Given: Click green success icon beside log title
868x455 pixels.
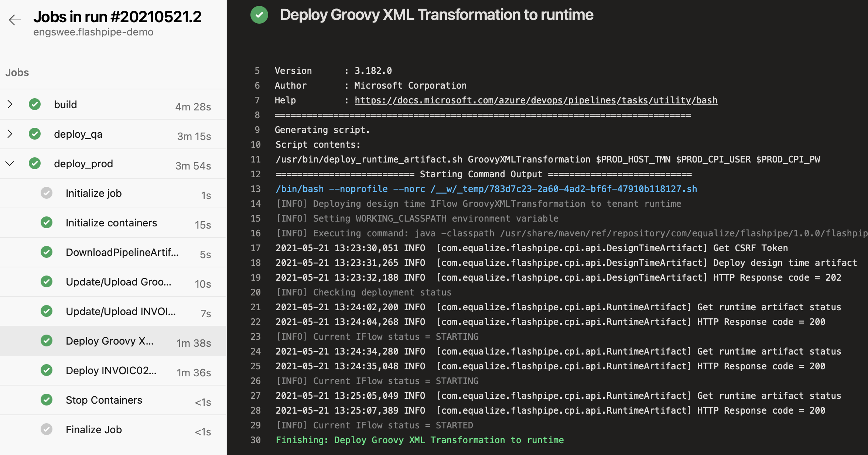Looking at the screenshot, I should click(259, 15).
